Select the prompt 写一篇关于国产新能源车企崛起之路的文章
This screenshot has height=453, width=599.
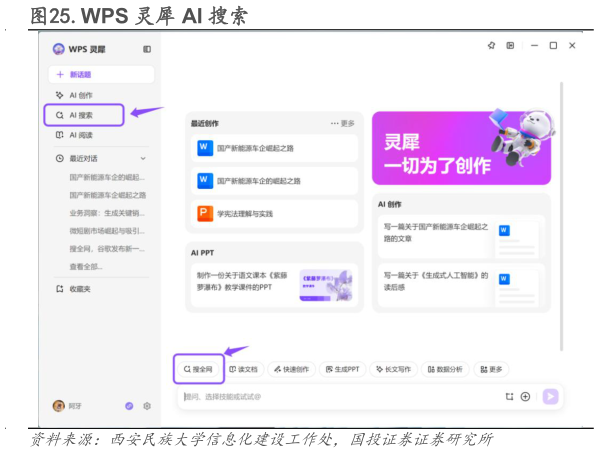tap(461, 237)
